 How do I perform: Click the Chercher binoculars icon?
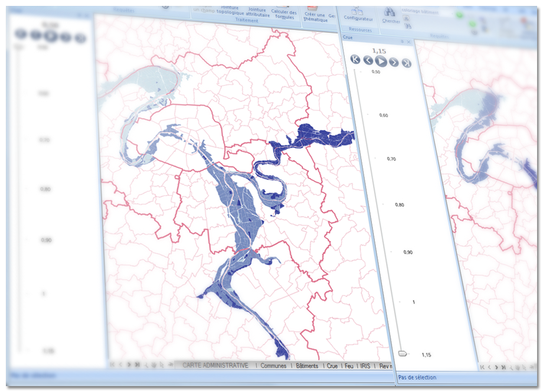tap(390, 12)
